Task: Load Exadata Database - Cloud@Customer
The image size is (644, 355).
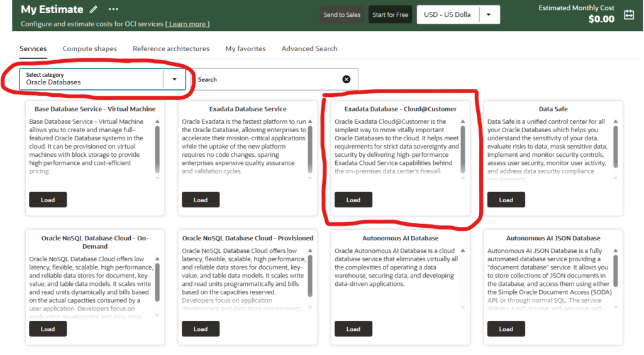Action: [x=353, y=200]
